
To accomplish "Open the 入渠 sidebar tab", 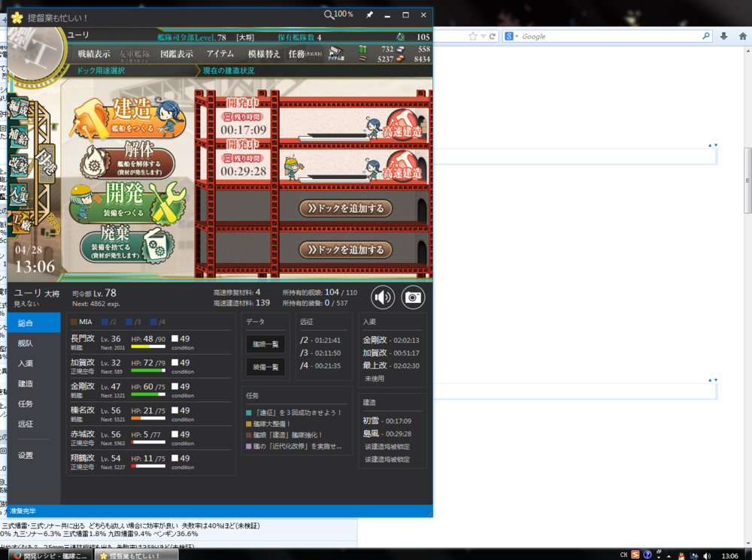I will click(x=34, y=363).
